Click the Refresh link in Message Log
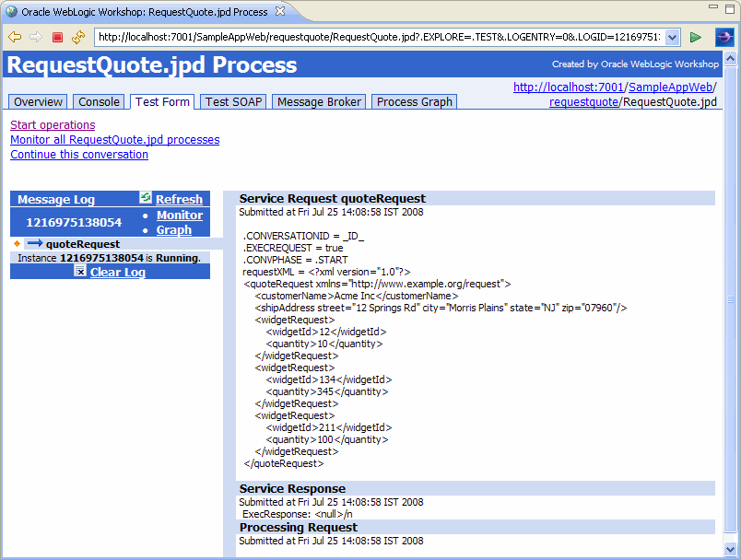 click(179, 199)
